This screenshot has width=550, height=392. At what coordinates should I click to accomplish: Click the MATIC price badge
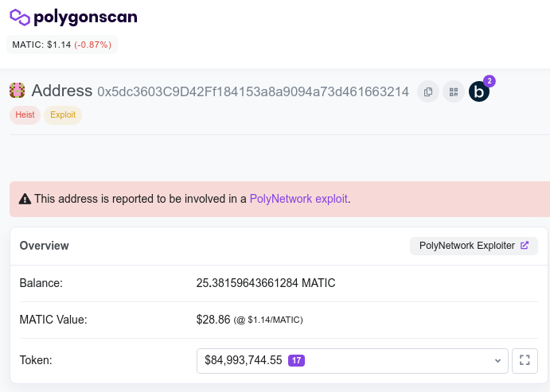[x=61, y=45]
